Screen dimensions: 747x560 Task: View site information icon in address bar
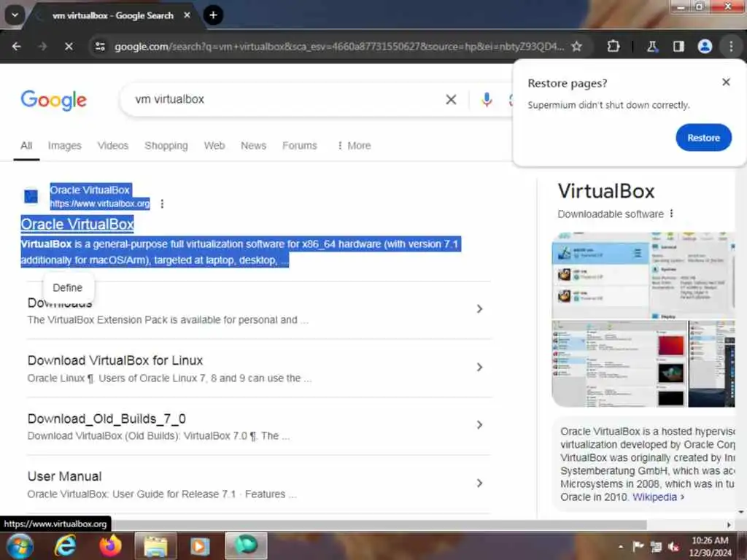(100, 46)
